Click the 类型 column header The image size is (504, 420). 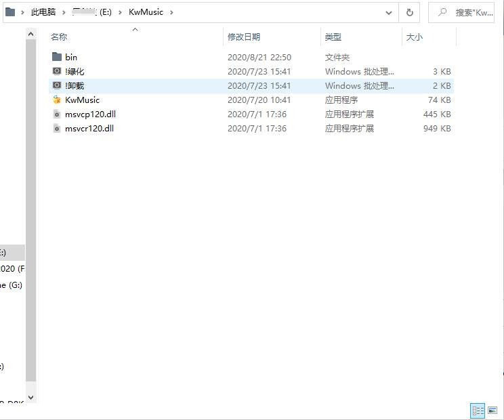[333, 37]
